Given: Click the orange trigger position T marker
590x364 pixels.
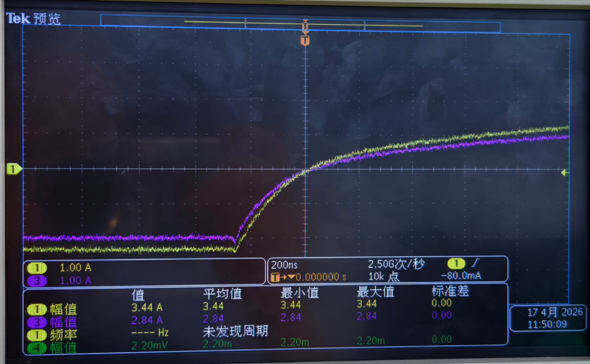Looking at the screenshot, I should pos(305,40).
